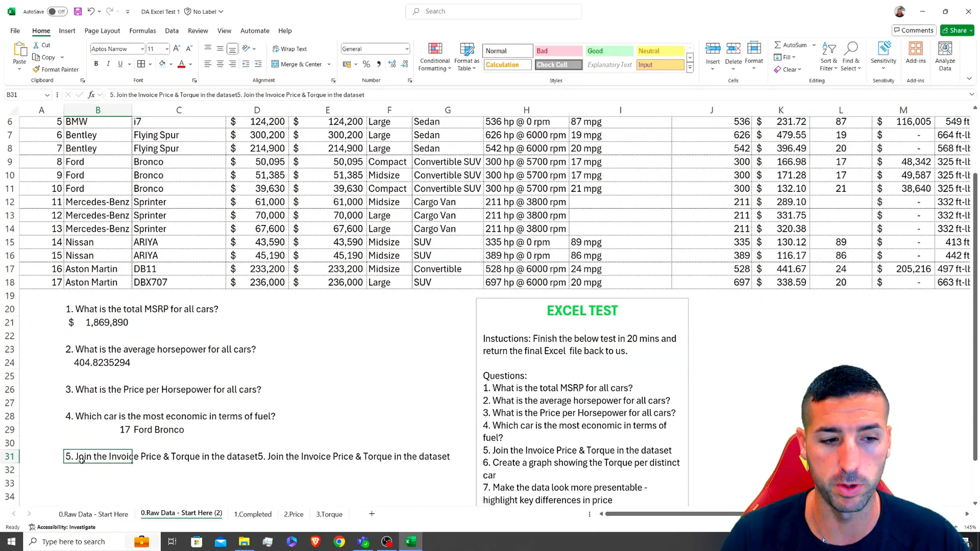Click the Undo arrow icon
The image size is (980, 551).
click(90, 11)
